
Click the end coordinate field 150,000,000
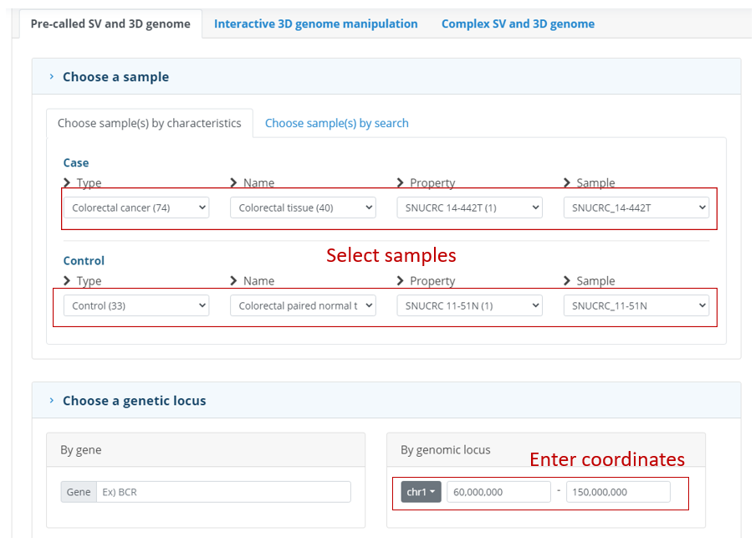(x=618, y=492)
